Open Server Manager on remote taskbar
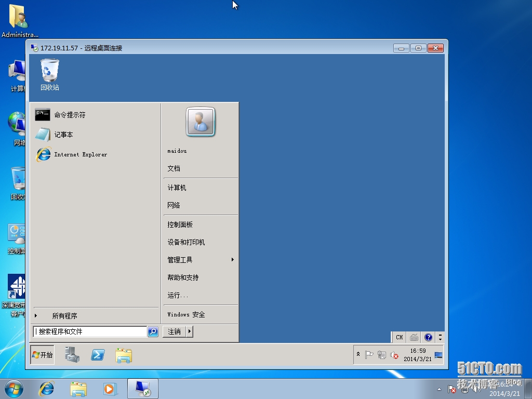Screen dimensions: 532x399 (x=72, y=355)
